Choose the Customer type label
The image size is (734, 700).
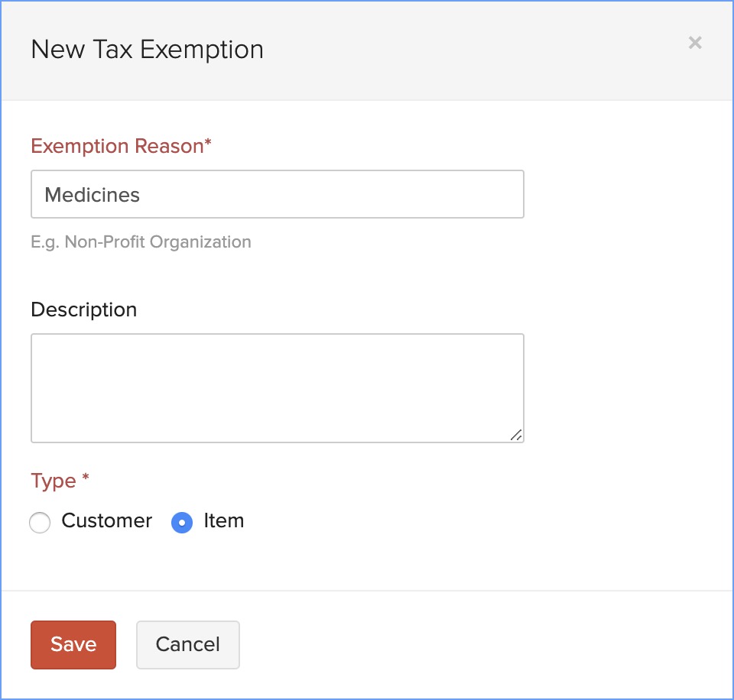click(x=107, y=520)
